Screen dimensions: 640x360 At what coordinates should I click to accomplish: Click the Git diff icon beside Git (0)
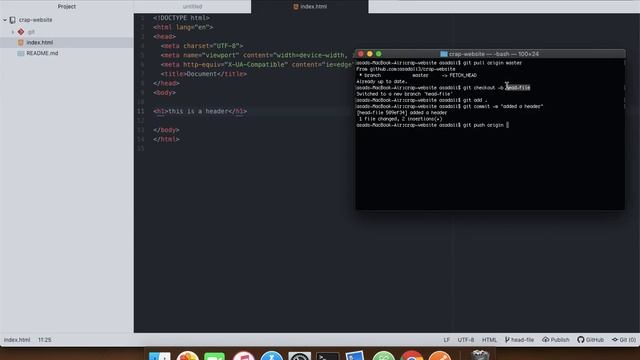pyautogui.click(x=615, y=340)
